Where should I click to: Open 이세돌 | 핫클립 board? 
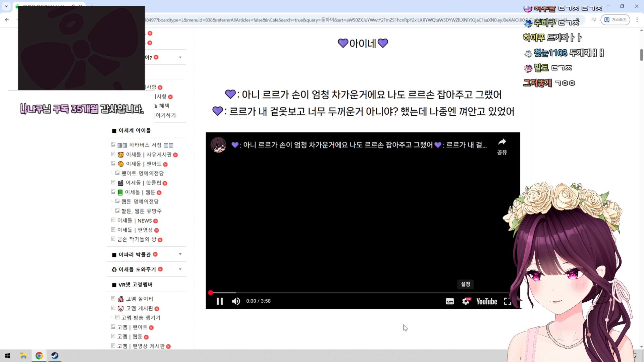tap(143, 183)
